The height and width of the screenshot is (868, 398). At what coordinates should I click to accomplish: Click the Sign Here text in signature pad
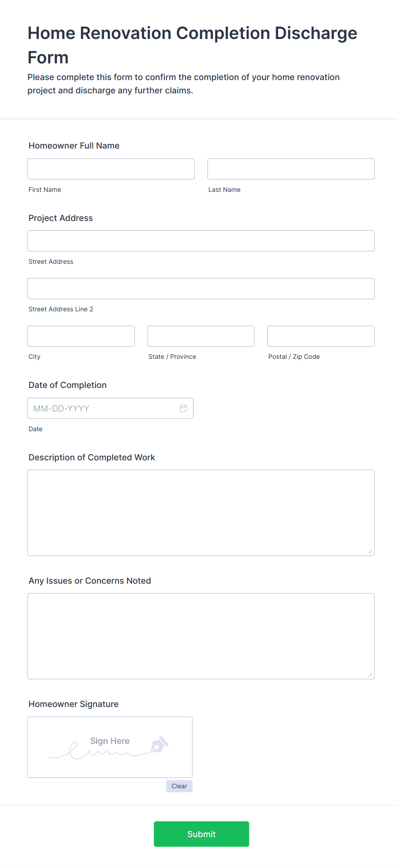coord(110,741)
